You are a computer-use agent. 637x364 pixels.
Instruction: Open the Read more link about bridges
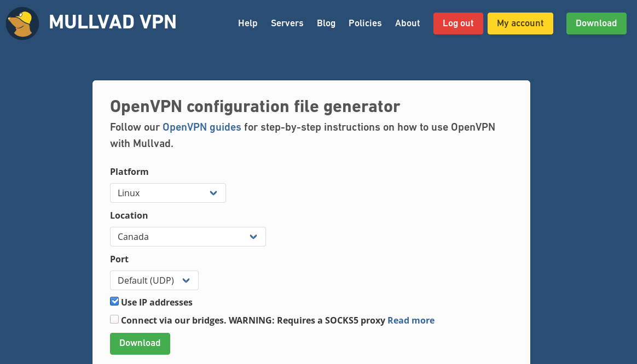tap(410, 320)
